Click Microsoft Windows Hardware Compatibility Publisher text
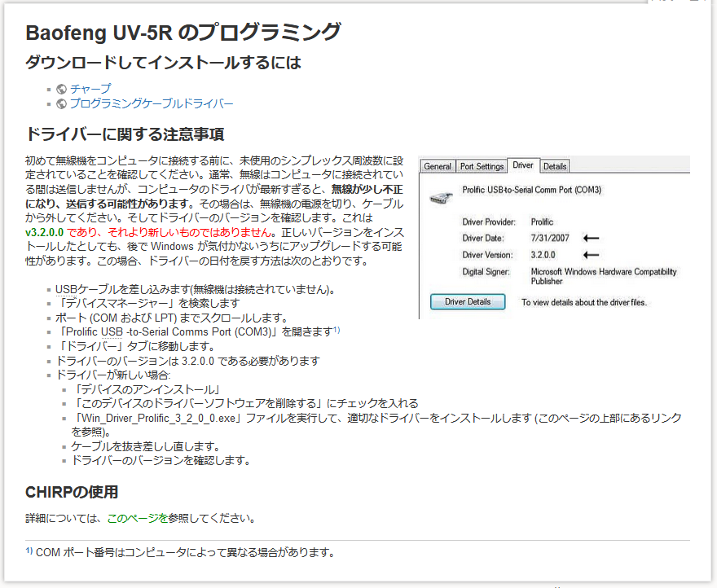This screenshot has width=717, height=588. pos(604,276)
